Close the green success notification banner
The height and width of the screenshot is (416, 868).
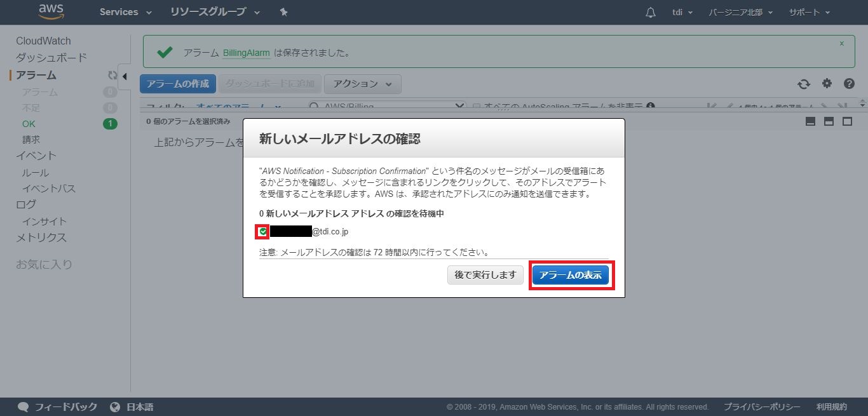[842, 44]
